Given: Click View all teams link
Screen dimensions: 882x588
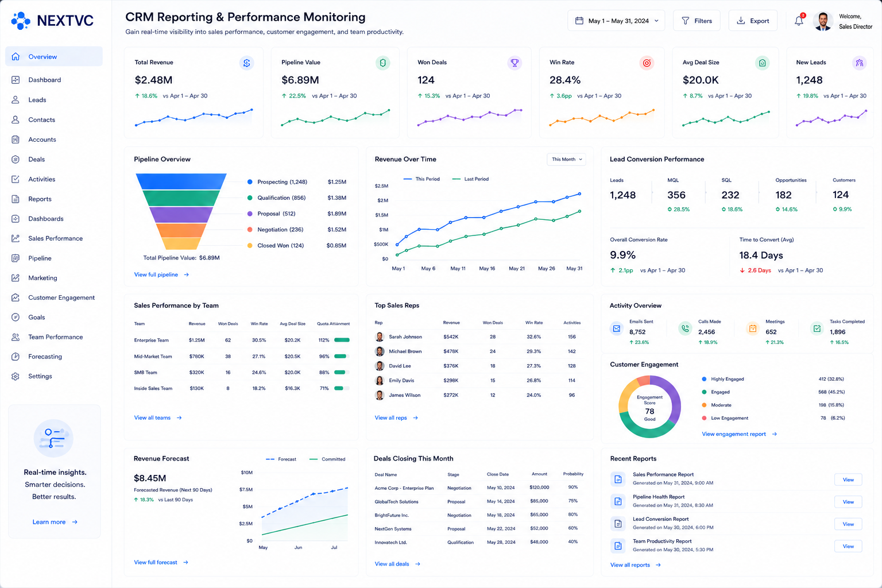Looking at the screenshot, I should (x=158, y=418).
